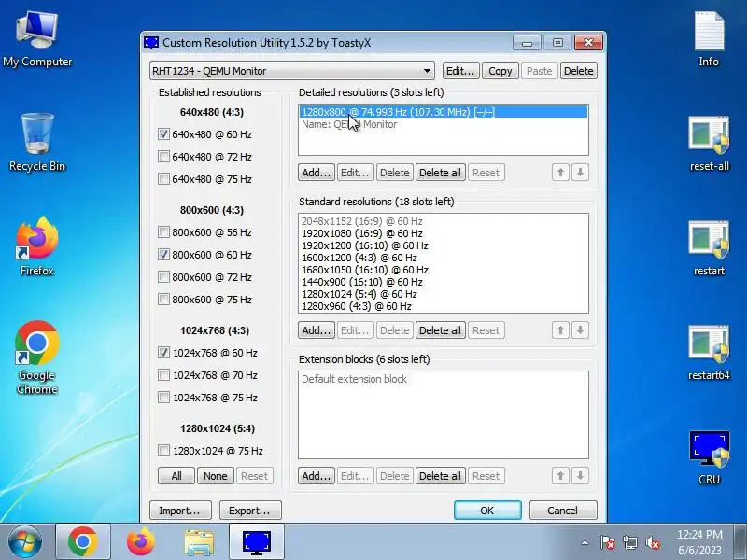Click the muted volume tray icon
This screenshot has width=747, height=560.
[652, 542]
